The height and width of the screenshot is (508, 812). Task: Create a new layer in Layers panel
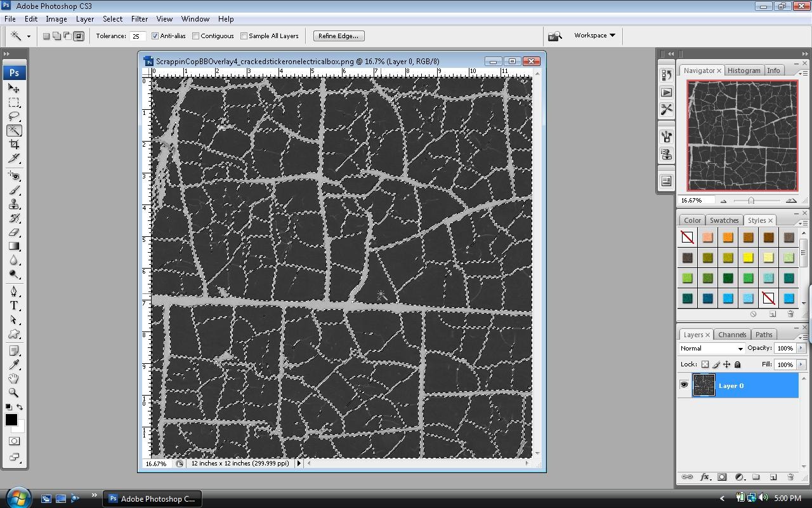[x=773, y=477]
